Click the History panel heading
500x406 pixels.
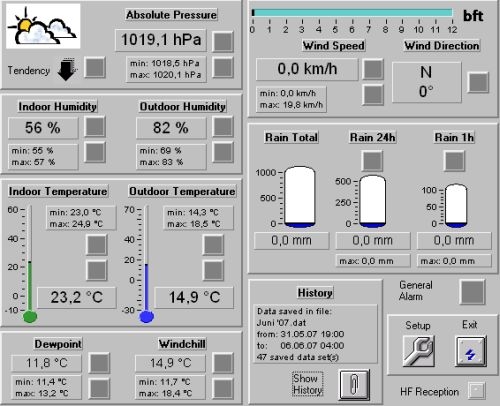tap(315, 293)
